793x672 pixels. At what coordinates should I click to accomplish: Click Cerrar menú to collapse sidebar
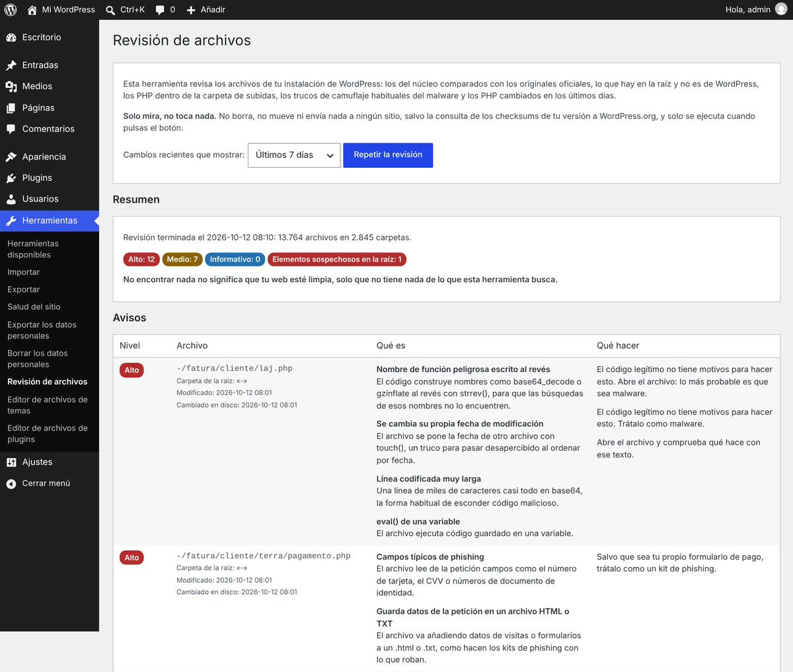pyautogui.click(x=50, y=484)
